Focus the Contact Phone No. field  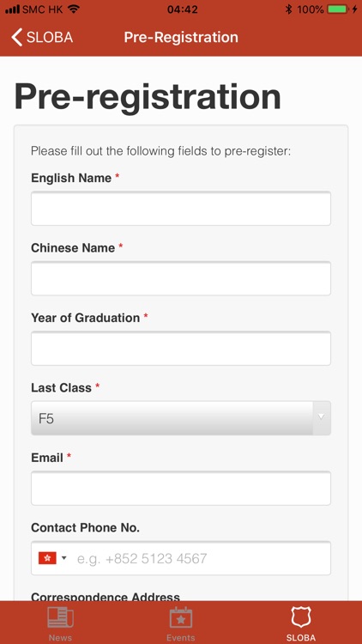point(181,558)
